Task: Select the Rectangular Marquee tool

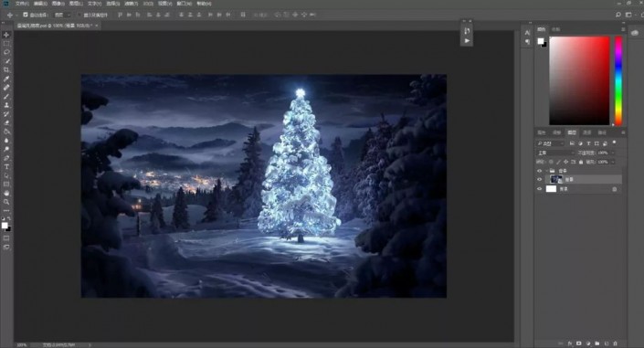Action: click(x=6, y=44)
